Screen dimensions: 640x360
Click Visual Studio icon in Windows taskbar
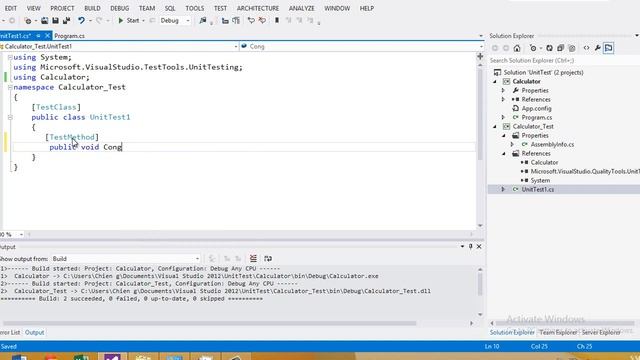(x=112, y=357)
